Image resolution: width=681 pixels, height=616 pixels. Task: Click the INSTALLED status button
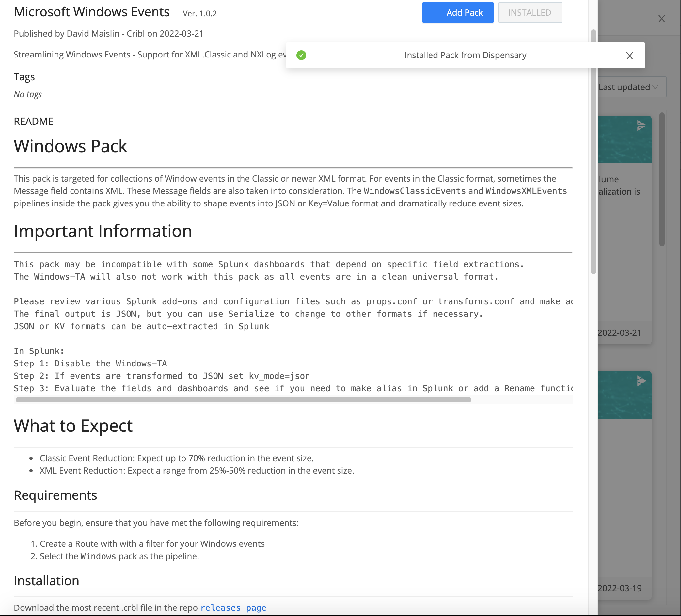point(529,12)
